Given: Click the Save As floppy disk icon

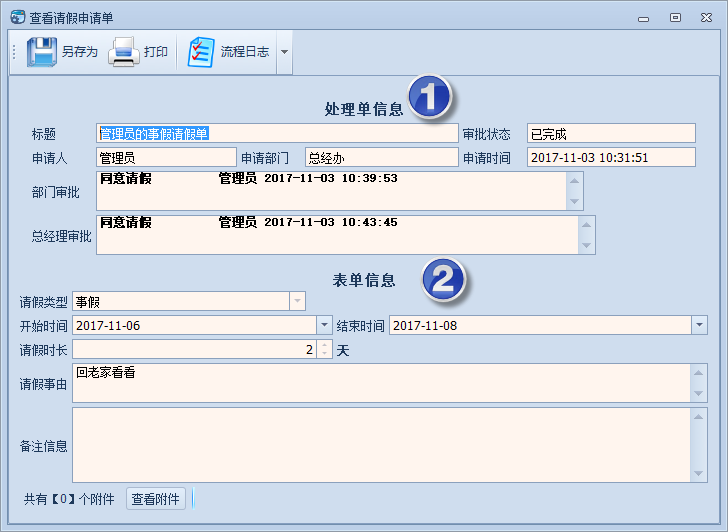Looking at the screenshot, I should point(42,52).
